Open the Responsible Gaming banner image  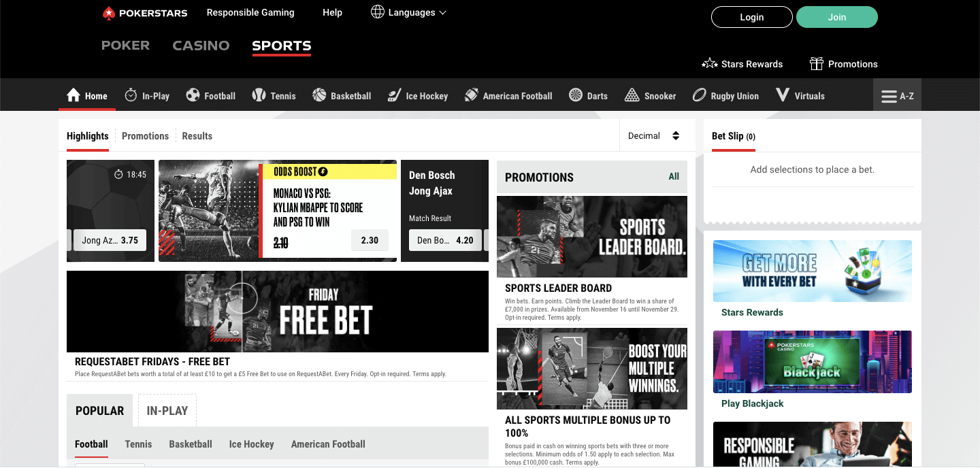tap(813, 444)
